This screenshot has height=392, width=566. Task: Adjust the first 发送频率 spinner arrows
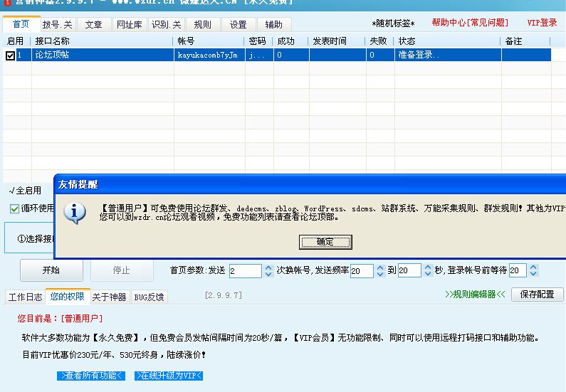379,270
